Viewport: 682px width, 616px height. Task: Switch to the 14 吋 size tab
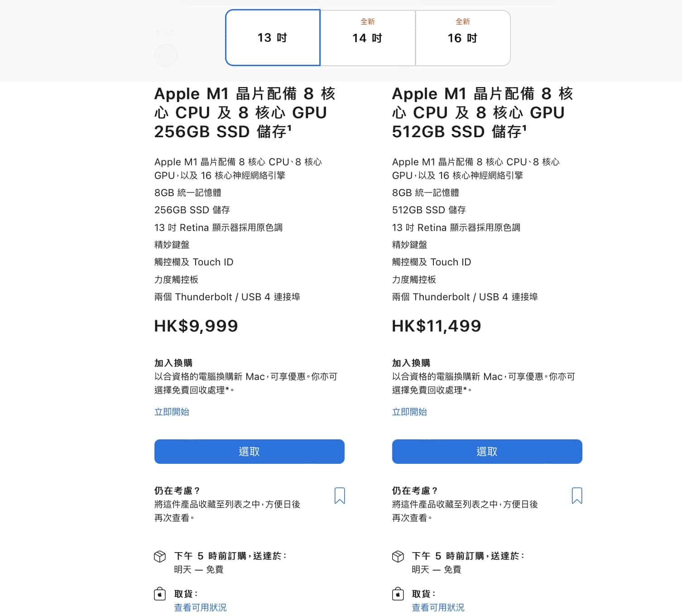368,38
